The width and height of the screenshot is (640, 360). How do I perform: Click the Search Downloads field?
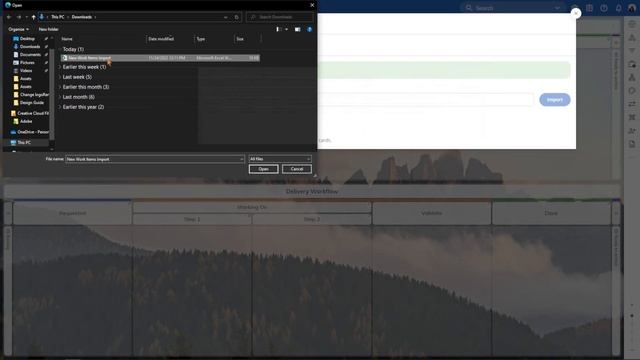coord(280,17)
